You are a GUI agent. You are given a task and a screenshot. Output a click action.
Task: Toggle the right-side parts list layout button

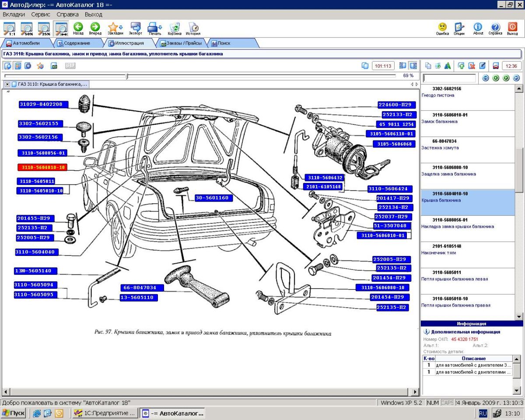(413, 66)
